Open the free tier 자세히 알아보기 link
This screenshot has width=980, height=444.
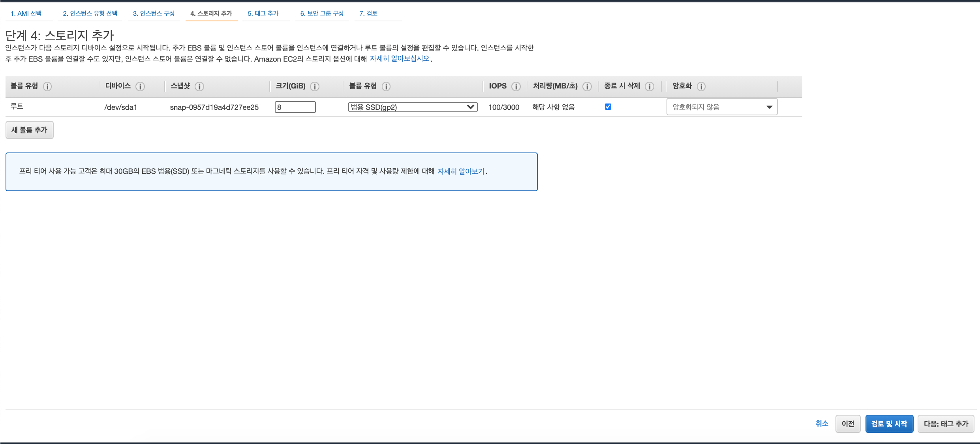461,171
